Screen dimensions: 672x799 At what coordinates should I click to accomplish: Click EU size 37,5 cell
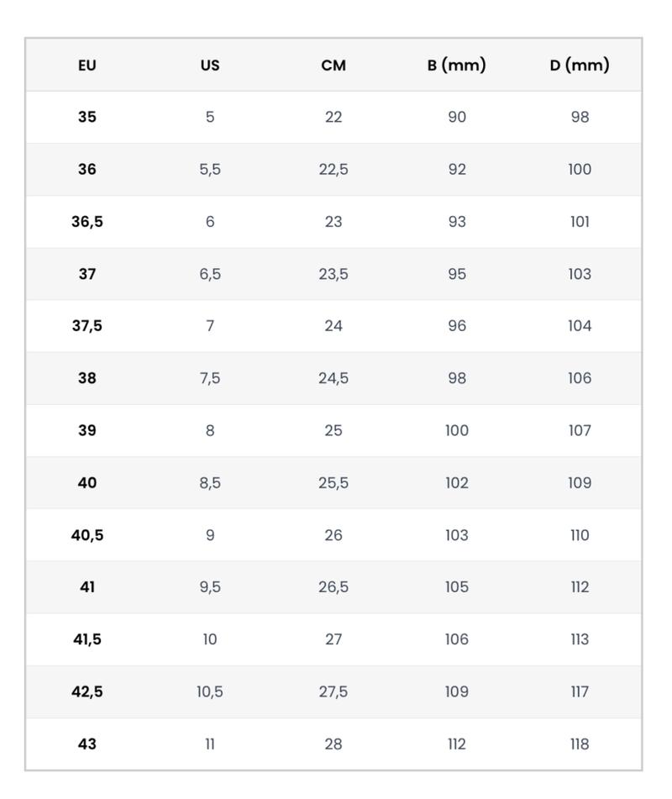coord(87,326)
